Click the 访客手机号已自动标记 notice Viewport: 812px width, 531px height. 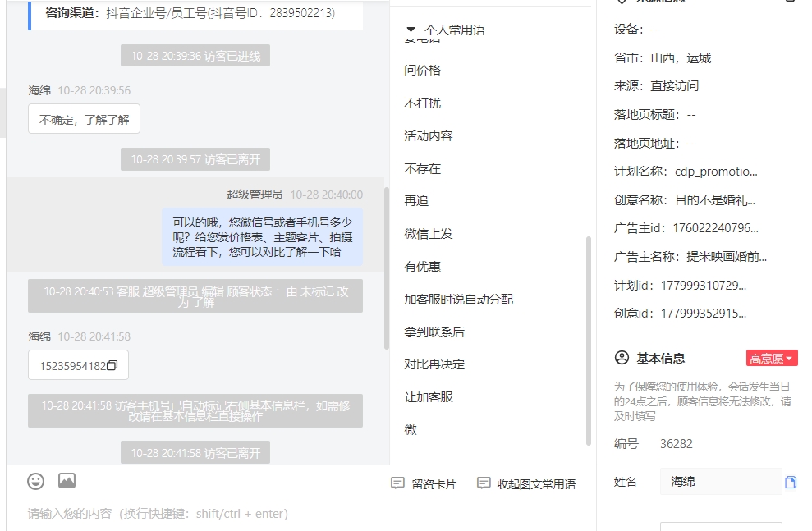pyautogui.click(x=195, y=411)
